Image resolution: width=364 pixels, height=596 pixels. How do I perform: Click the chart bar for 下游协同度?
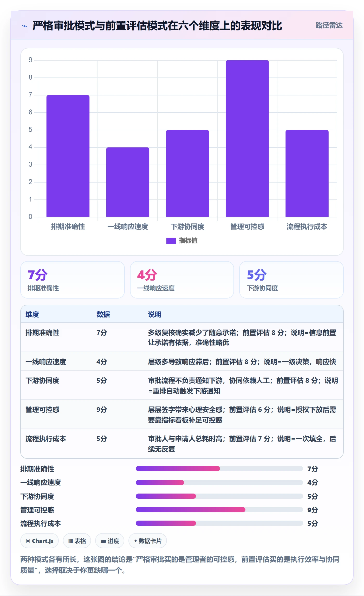(x=187, y=173)
